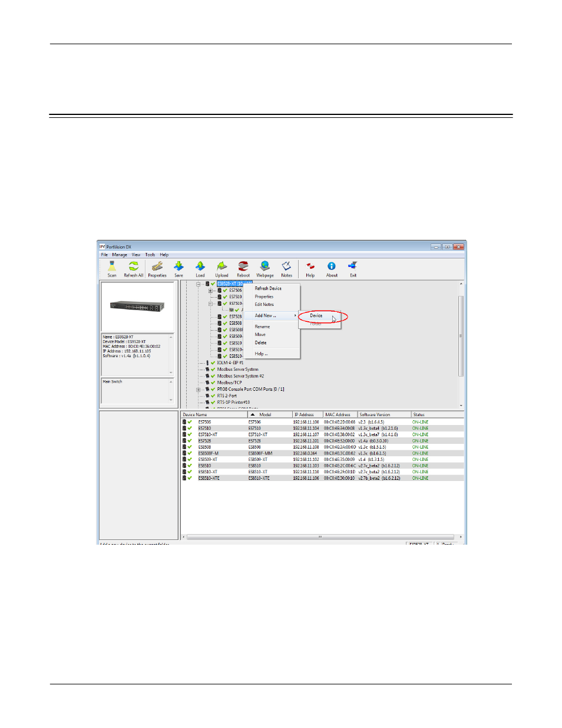Click the Help toolbar icon
Screen dimensions: 562x728
310,269
